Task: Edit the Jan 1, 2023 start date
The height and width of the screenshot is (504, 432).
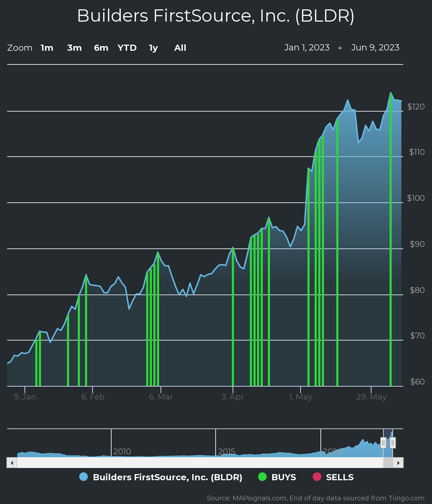Action: (307, 48)
